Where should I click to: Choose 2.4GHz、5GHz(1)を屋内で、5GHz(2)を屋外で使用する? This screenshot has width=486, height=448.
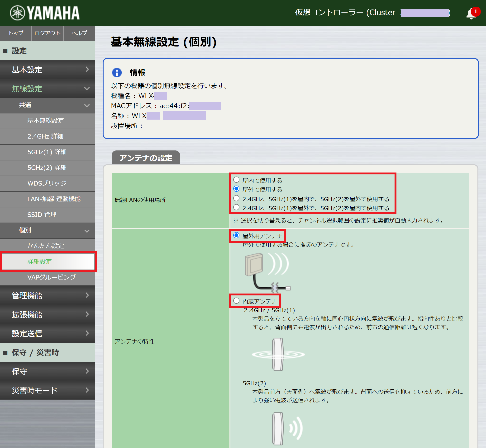click(236, 198)
